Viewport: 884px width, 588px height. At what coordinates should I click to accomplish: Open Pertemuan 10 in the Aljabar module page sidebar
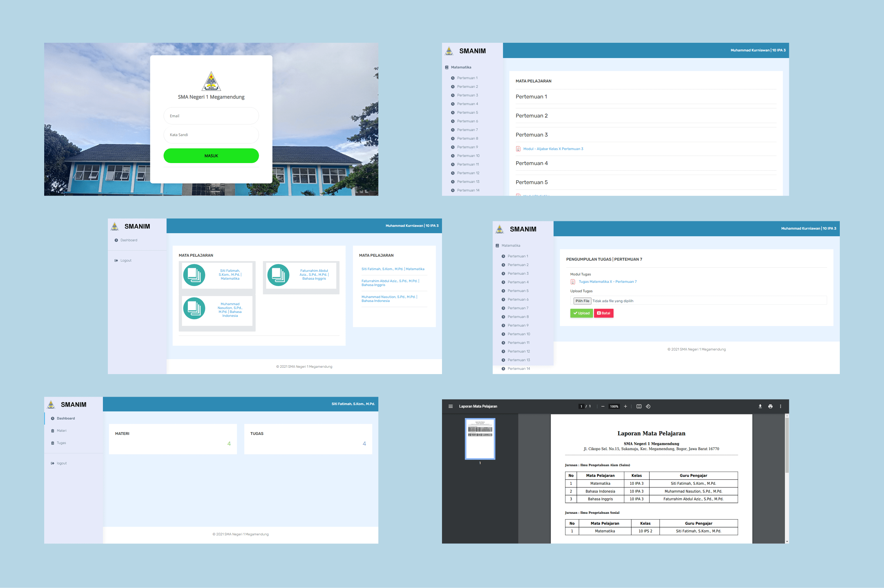click(468, 156)
